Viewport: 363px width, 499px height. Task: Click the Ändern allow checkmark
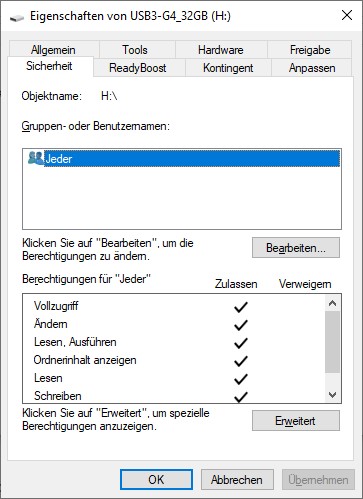pyautogui.click(x=240, y=325)
